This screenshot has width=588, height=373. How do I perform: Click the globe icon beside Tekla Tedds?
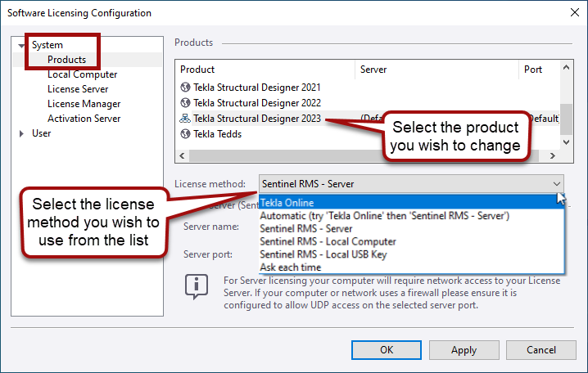click(x=185, y=133)
